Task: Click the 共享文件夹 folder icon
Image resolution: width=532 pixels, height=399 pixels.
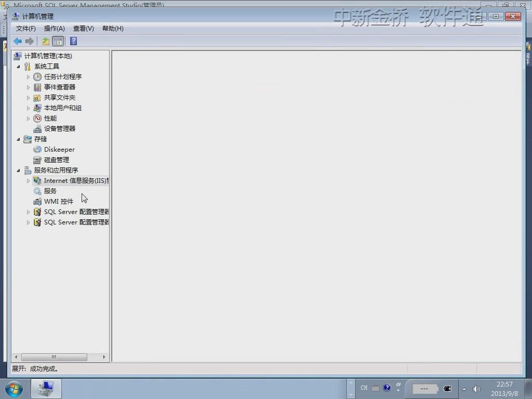Action: (x=37, y=98)
